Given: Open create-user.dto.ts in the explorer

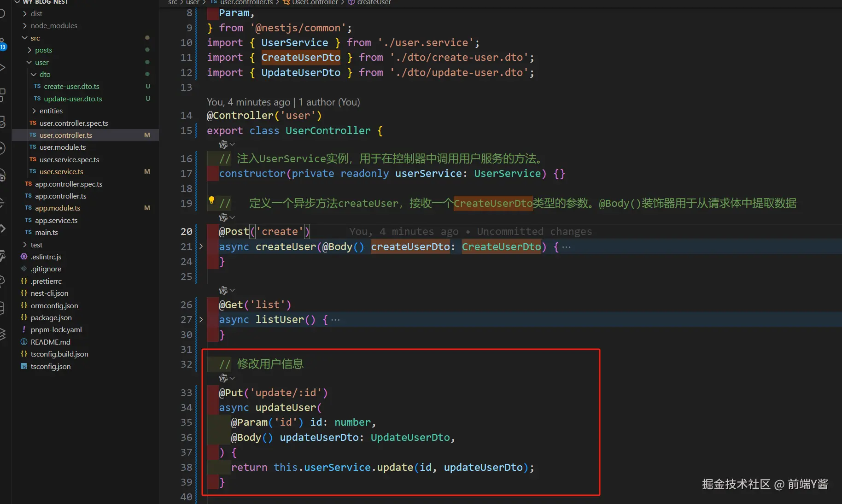Looking at the screenshot, I should click(x=71, y=86).
